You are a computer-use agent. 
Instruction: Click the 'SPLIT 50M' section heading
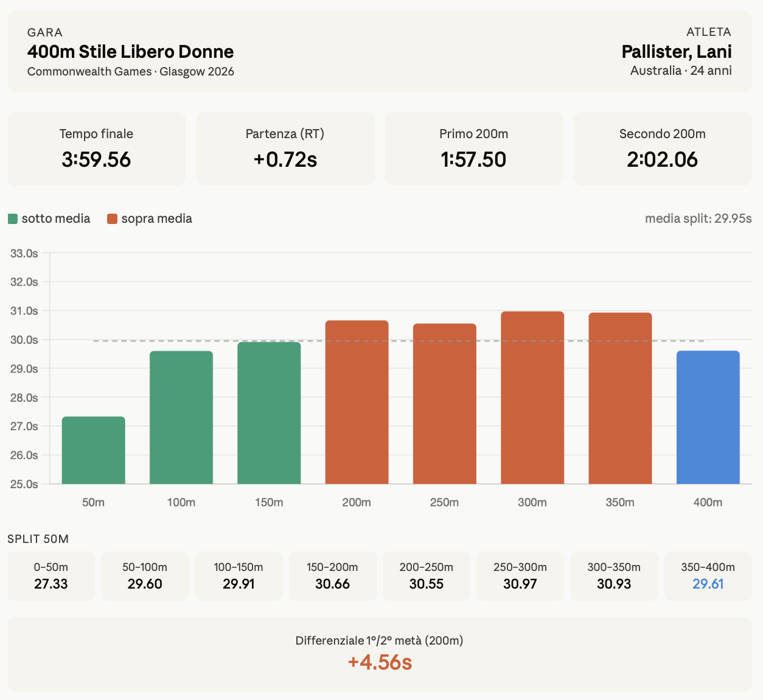(x=38, y=539)
